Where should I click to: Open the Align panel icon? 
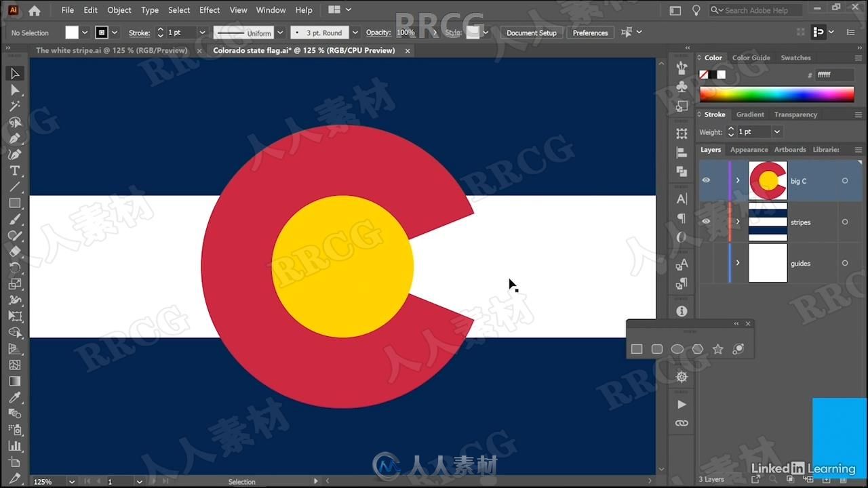coord(682,153)
